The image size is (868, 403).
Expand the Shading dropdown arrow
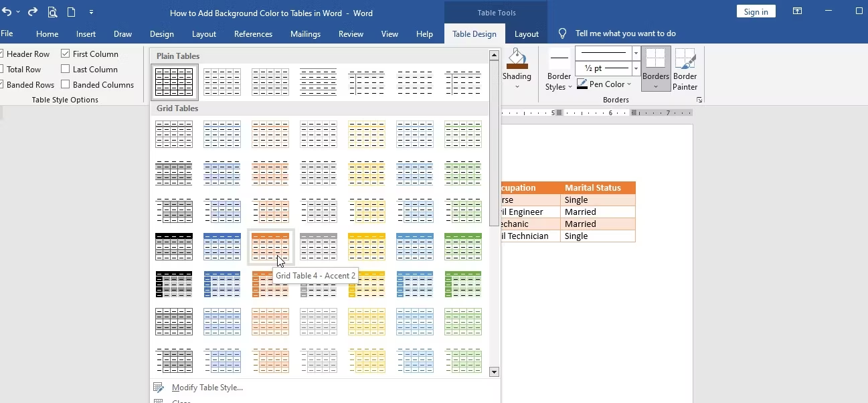tap(517, 86)
